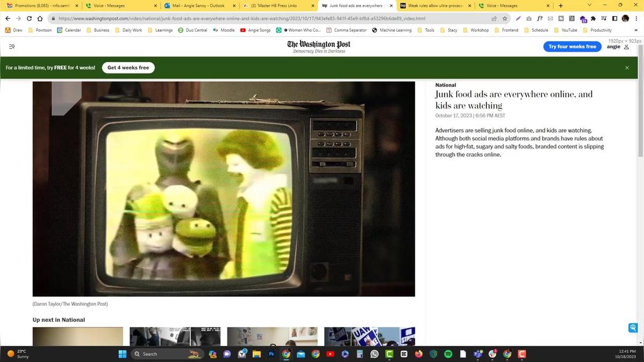644x362 pixels.
Task: Open CapCut from the taskbar
Action: click(404, 354)
